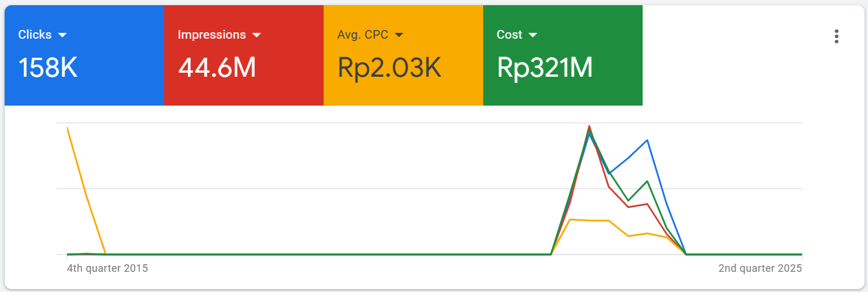The width and height of the screenshot is (868, 292).
Task: Click the "Impressions" label on red tile
Action: click(x=212, y=35)
